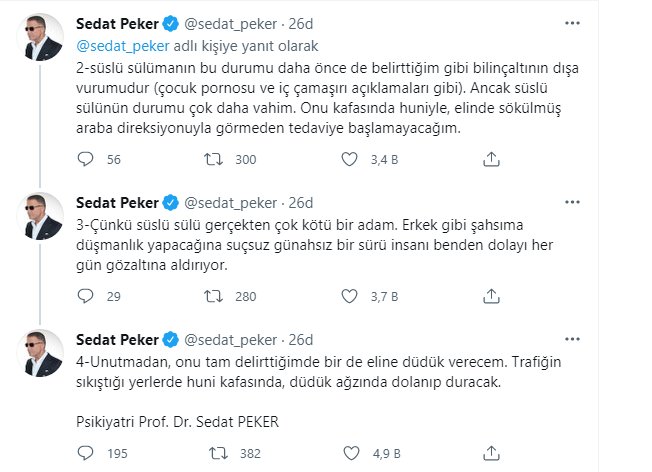Share the first tweet via share icon
The width and height of the screenshot is (652, 472).
pyautogui.click(x=491, y=159)
